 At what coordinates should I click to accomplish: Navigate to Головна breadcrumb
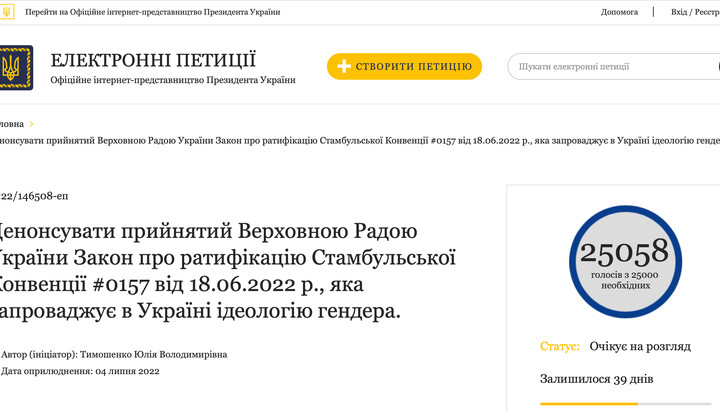point(11,124)
